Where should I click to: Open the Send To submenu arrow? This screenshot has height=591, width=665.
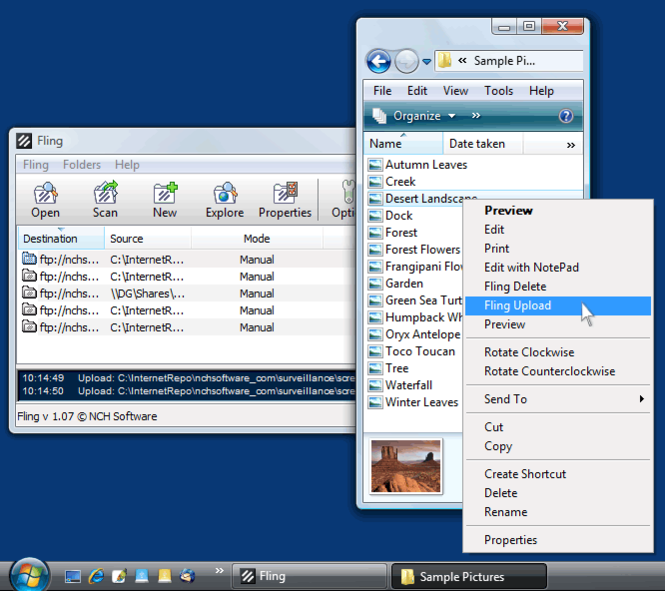[x=642, y=399]
